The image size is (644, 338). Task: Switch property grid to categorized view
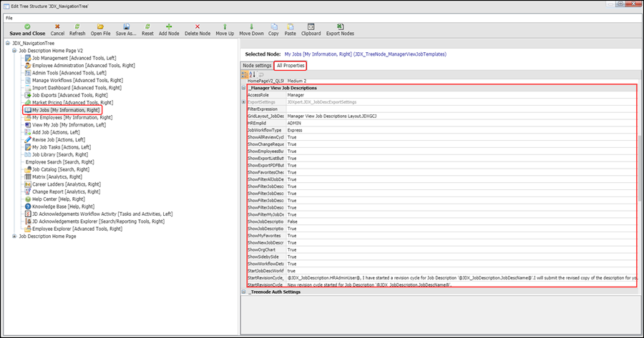tap(245, 74)
